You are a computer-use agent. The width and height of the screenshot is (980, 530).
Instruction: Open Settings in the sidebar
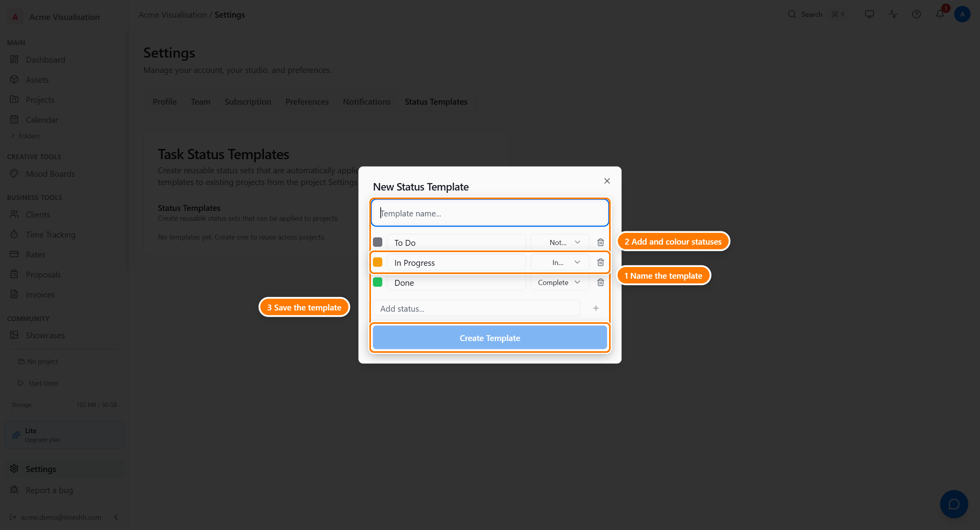pos(64,469)
